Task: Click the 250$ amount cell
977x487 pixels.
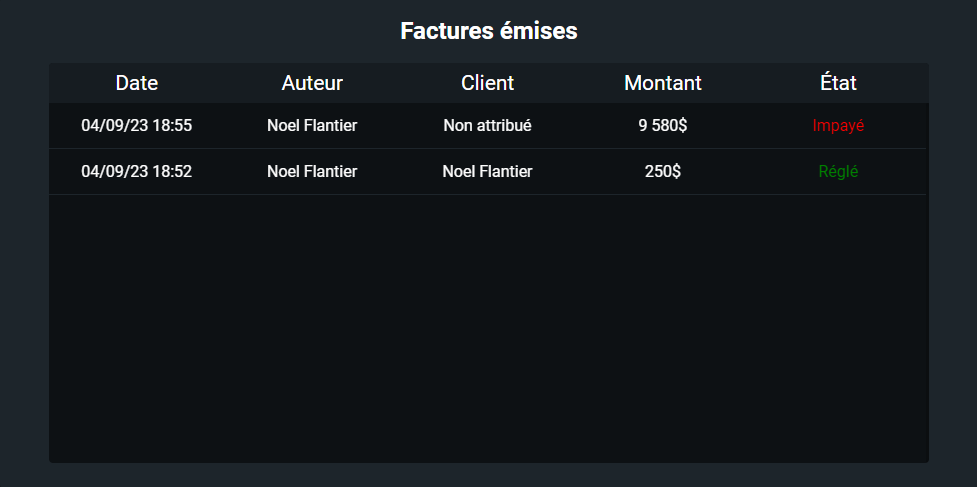Action: (x=663, y=172)
